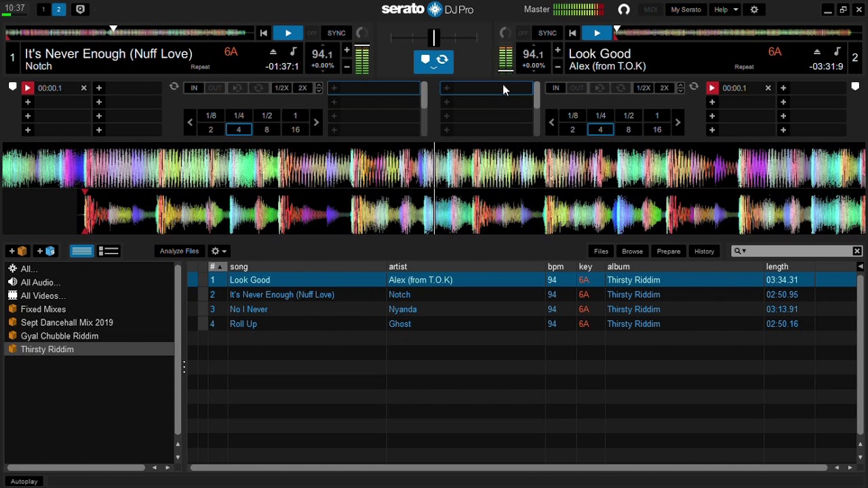Switch library to album art list view
The height and width of the screenshot is (488, 868).
[x=108, y=251]
